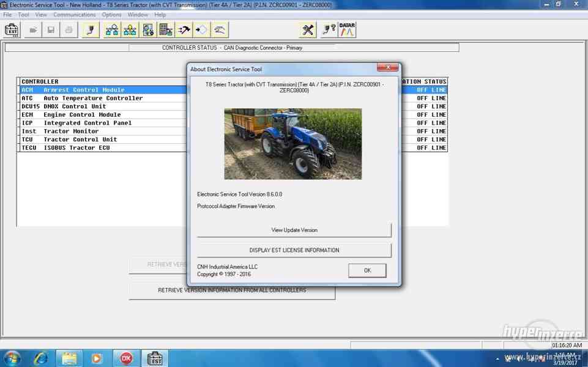Click the tractor image in About dialog
This screenshot has width=588, height=367.
(x=293, y=144)
